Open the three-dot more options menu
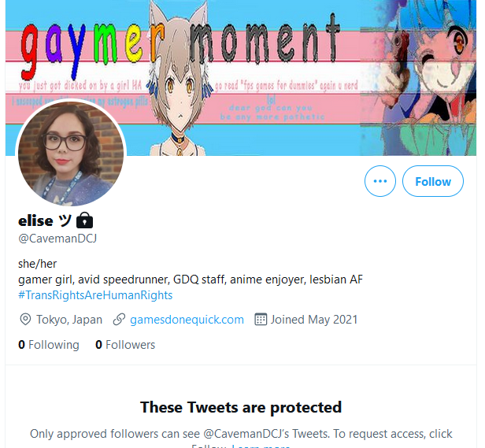The width and height of the screenshot is (485, 448). coord(380,181)
